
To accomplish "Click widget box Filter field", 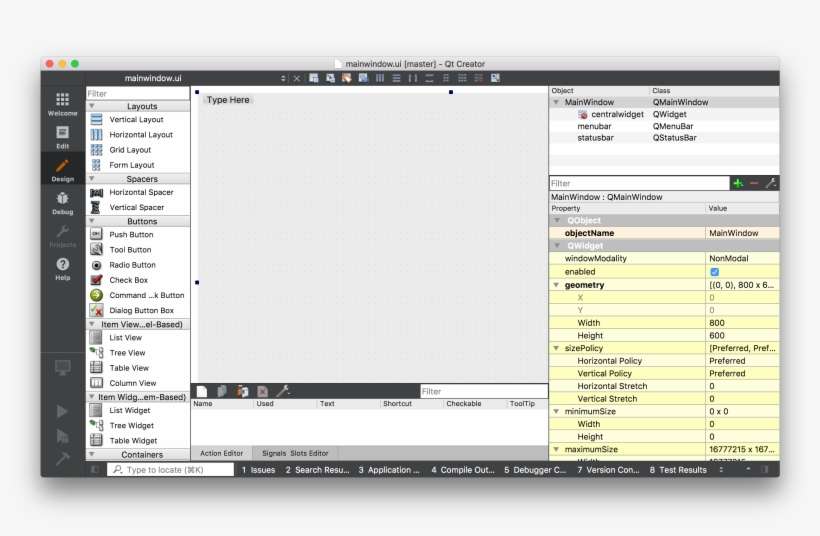I will (x=138, y=94).
